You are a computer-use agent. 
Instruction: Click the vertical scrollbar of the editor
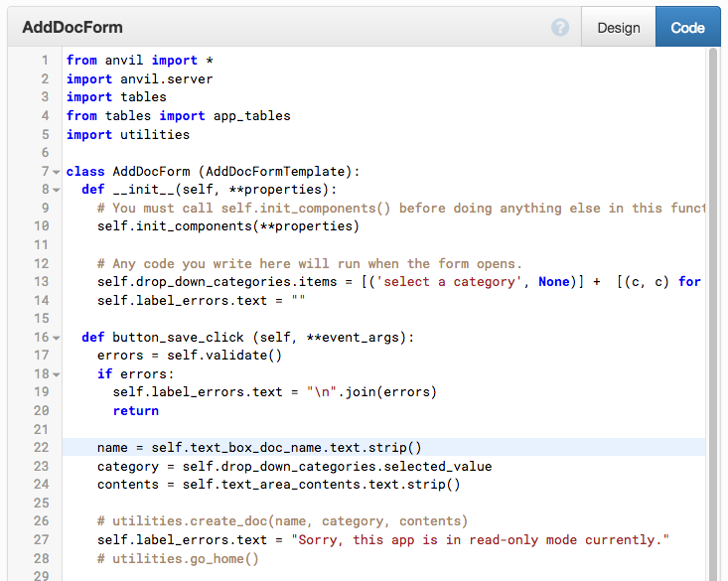pos(712,298)
